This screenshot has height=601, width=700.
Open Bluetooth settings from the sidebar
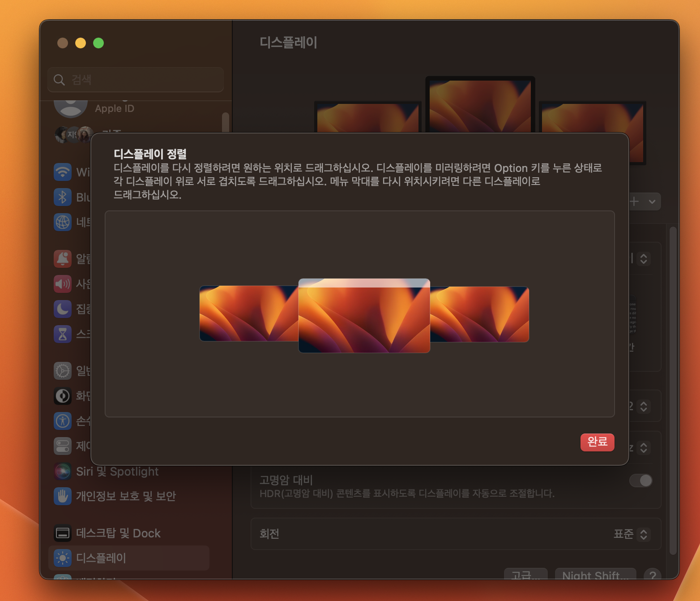click(63, 197)
